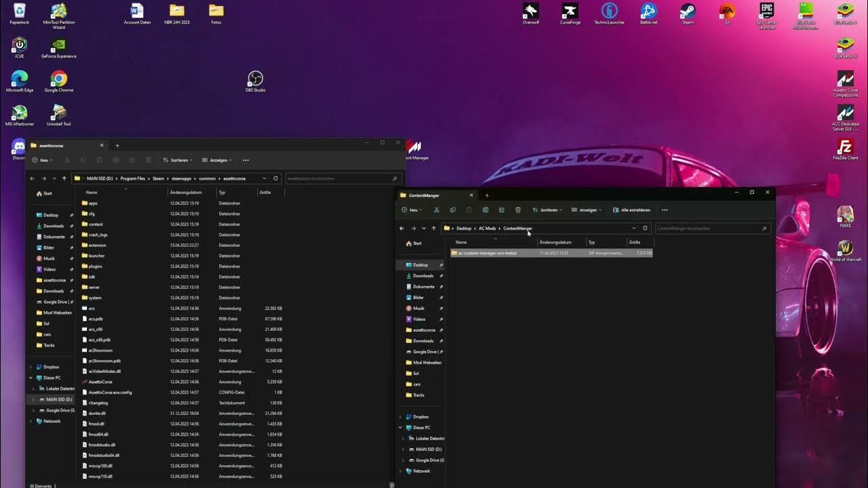868x488 pixels.
Task: Click the Rename icon in ContentManger window toolbar
Action: pyautogui.click(x=486, y=210)
